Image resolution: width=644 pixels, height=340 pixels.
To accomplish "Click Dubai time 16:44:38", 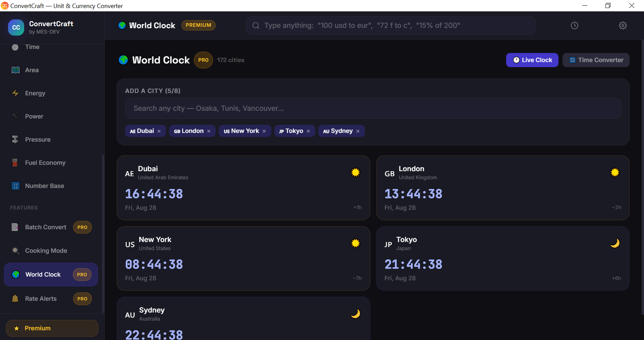I will (x=154, y=194).
